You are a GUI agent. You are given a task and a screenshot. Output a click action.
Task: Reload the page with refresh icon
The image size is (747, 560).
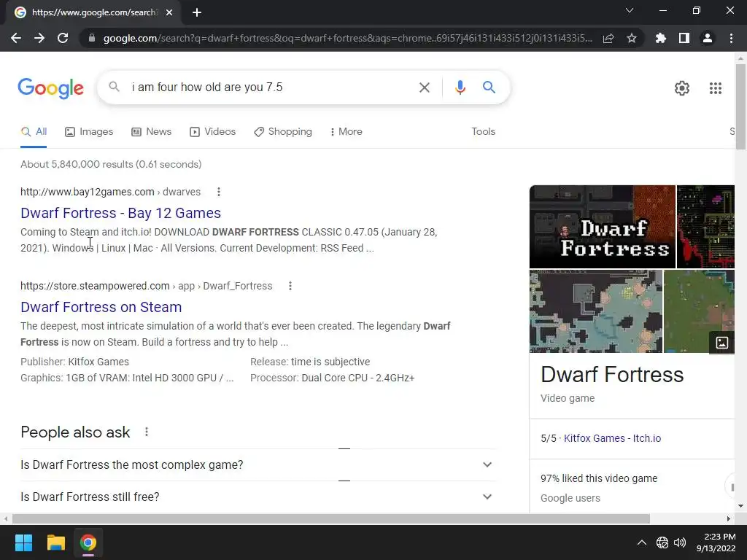pyautogui.click(x=63, y=38)
